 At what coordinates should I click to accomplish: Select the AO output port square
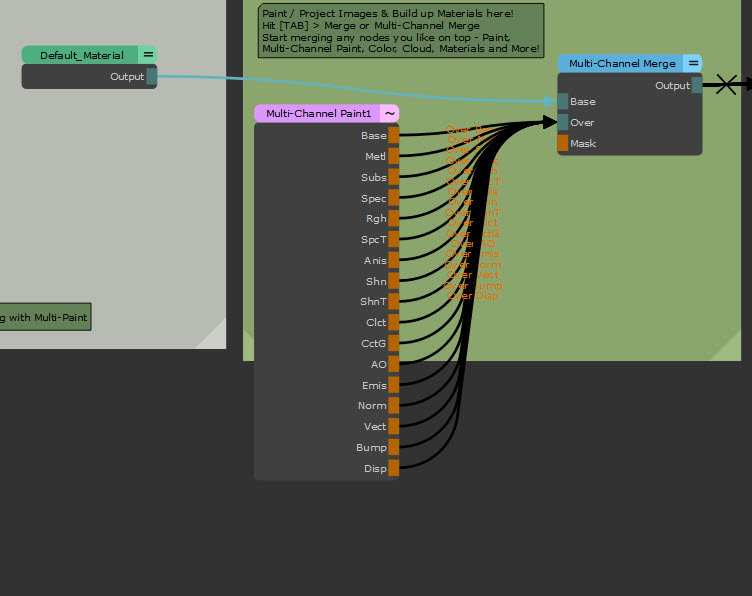tap(394, 364)
